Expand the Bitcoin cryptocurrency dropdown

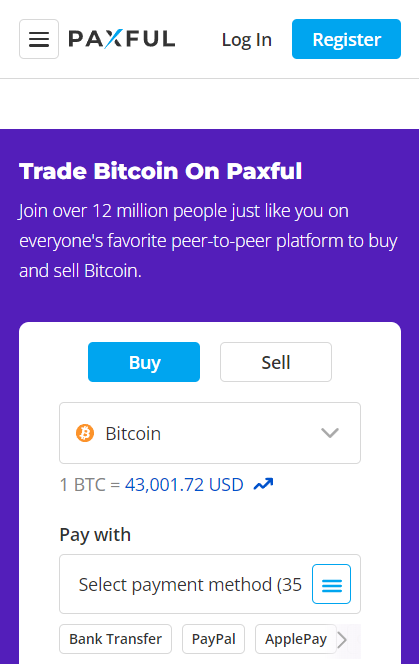tap(210, 433)
